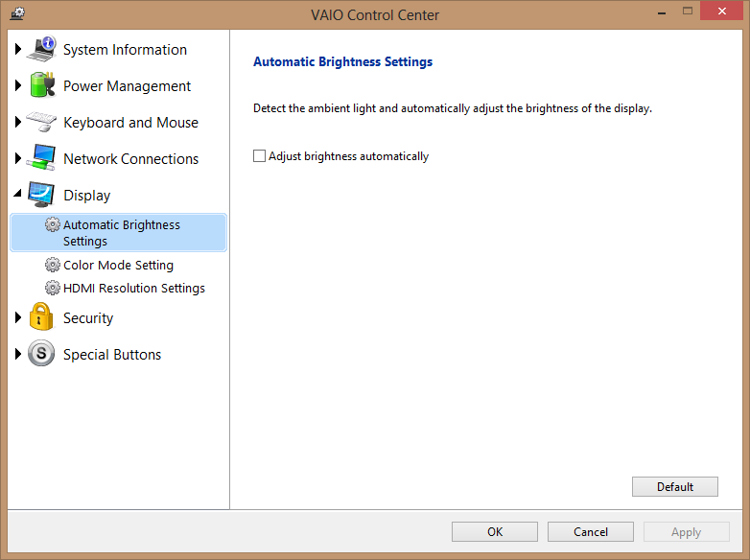
Task: Click the VAIO Control Center title bar icon
Action: tap(17, 13)
